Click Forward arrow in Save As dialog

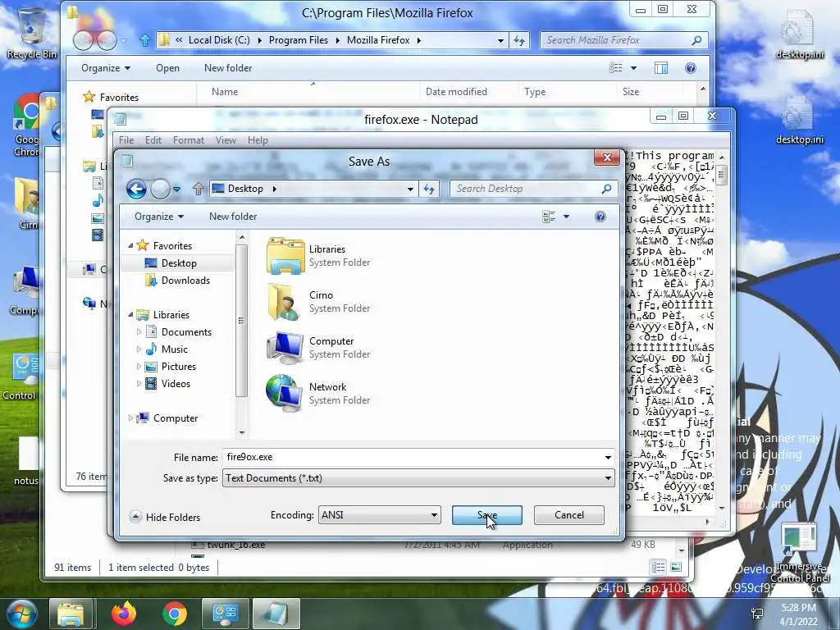160,189
